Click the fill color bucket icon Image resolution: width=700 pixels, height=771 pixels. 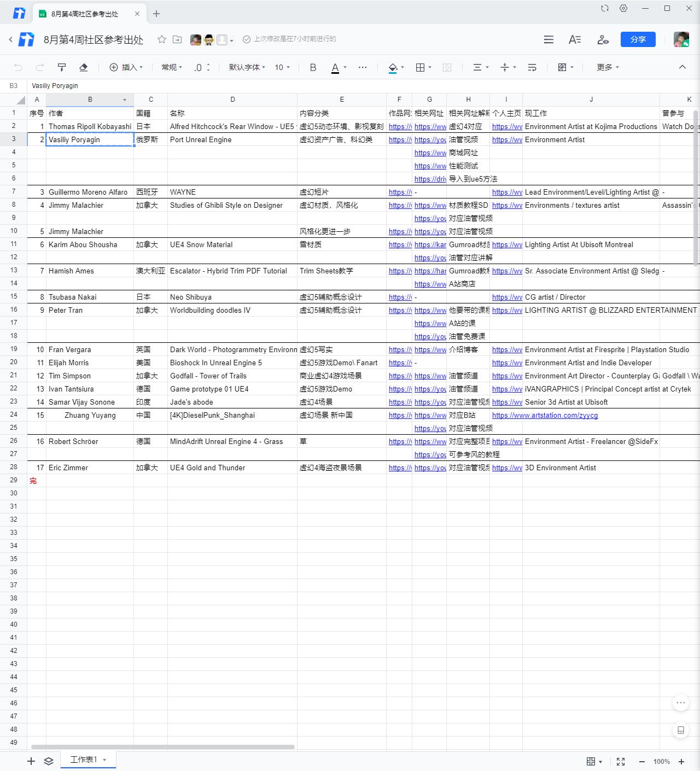tap(393, 67)
